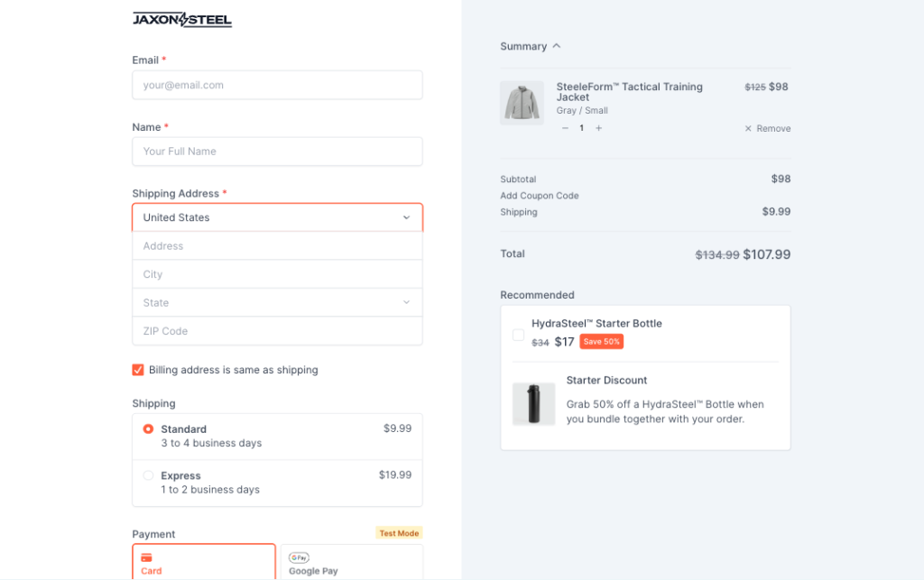Click the credit card icon in Card tab
This screenshot has width=924, height=580.
(x=146, y=557)
